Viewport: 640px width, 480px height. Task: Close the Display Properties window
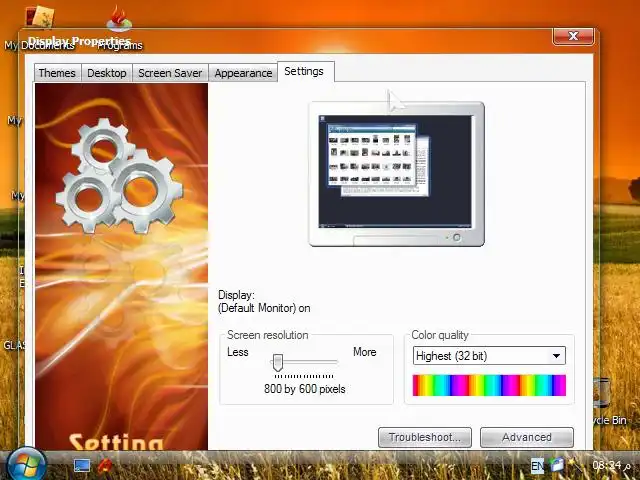(573, 36)
